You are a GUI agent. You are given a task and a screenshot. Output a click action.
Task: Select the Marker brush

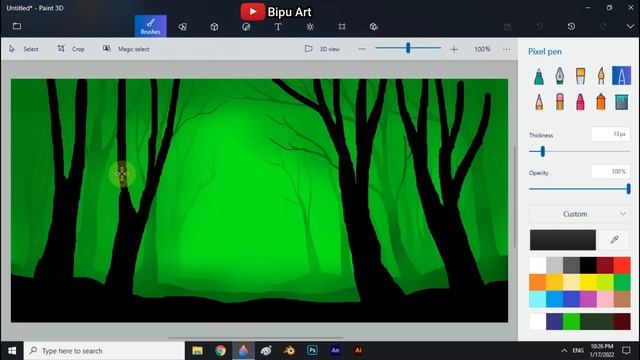(539, 76)
